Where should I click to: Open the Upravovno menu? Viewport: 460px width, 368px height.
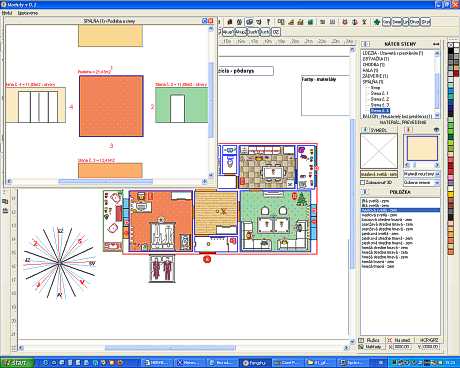[x=28, y=13]
